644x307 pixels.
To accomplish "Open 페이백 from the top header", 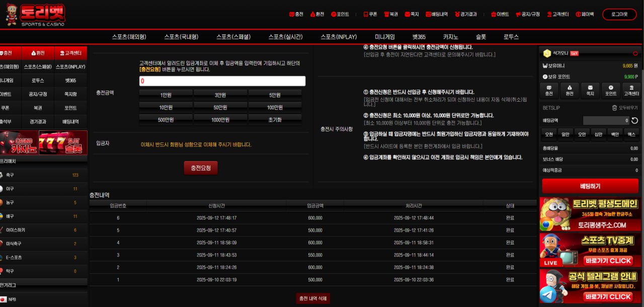I will pos(585,14).
